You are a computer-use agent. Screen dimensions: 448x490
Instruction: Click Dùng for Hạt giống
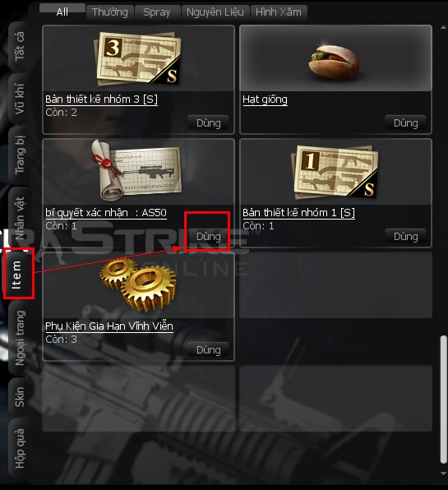point(405,122)
